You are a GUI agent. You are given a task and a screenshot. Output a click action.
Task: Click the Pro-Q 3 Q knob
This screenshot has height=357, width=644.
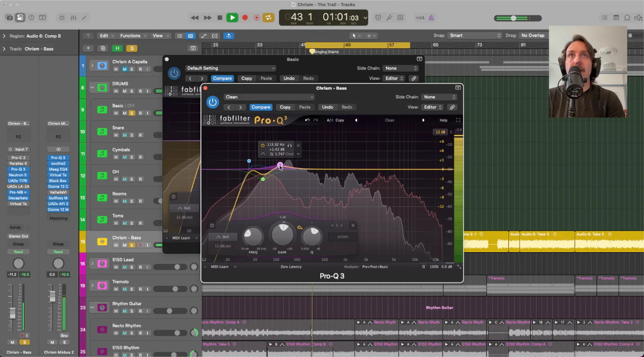(312, 236)
